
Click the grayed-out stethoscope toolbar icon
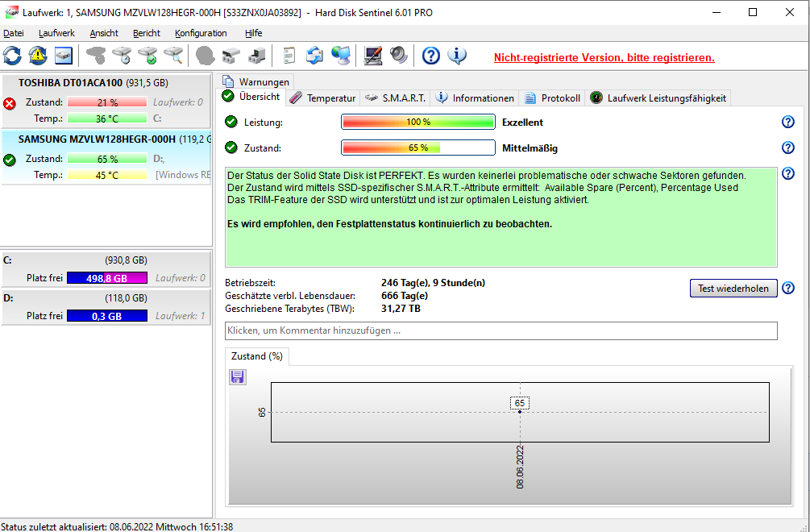[96, 56]
